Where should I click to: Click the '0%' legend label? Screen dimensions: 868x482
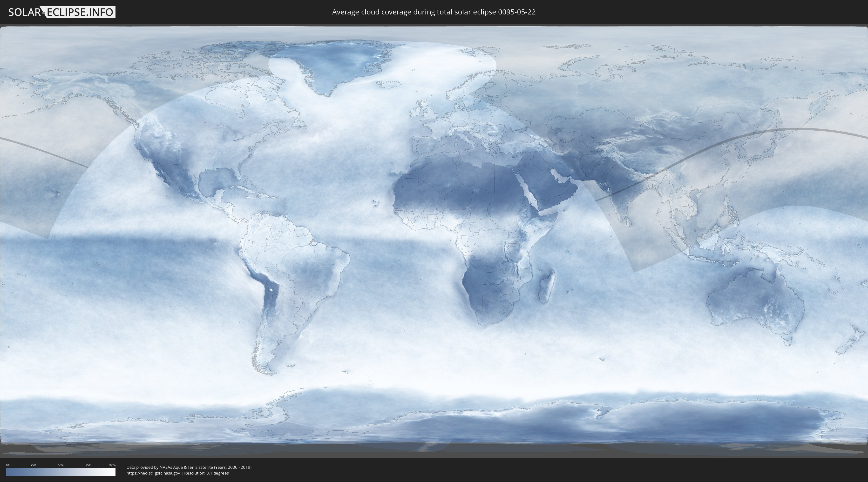pyautogui.click(x=8, y=465)
